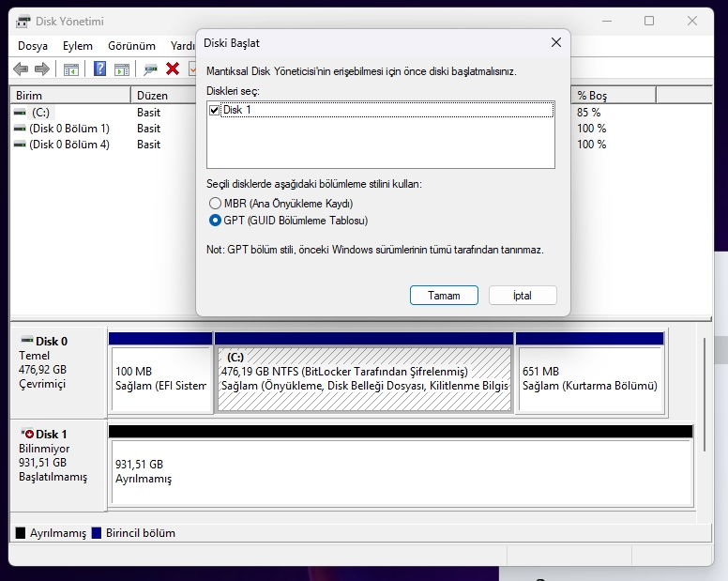Click the 85 % free value

click(589, 113)
